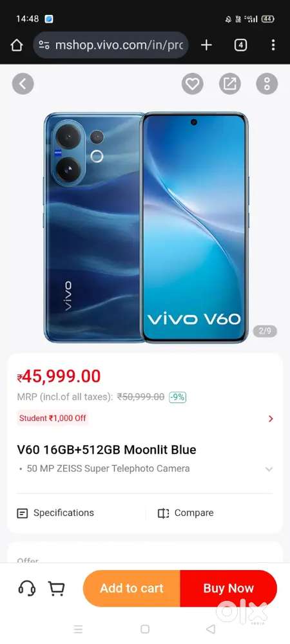
Task: Contact support via the headset icon
Action: point(26,589)
